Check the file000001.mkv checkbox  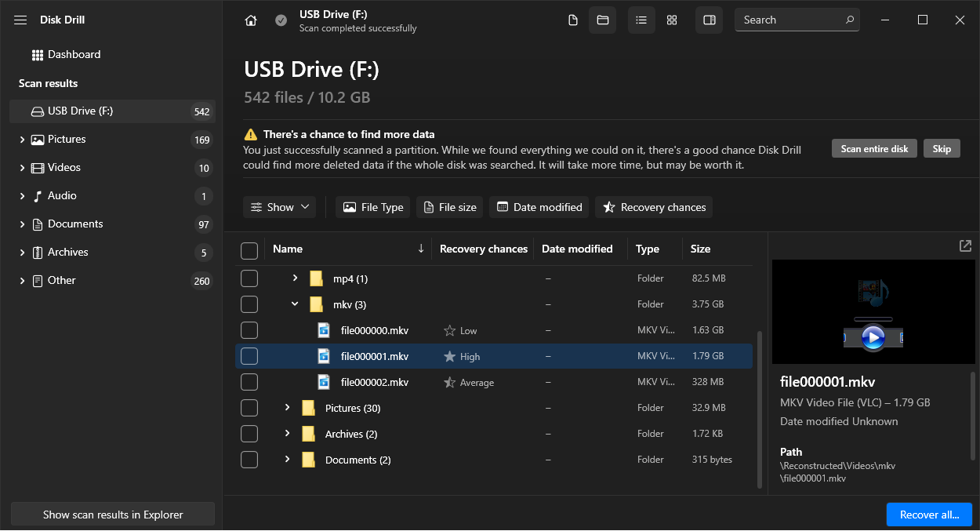249,356
